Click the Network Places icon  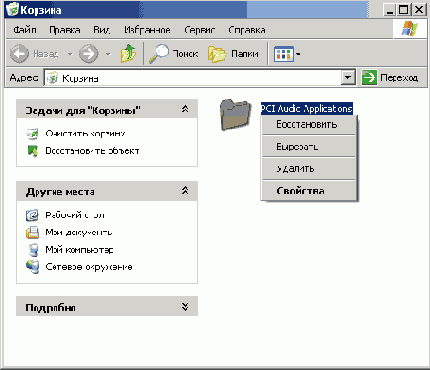[x=32, y=267]
